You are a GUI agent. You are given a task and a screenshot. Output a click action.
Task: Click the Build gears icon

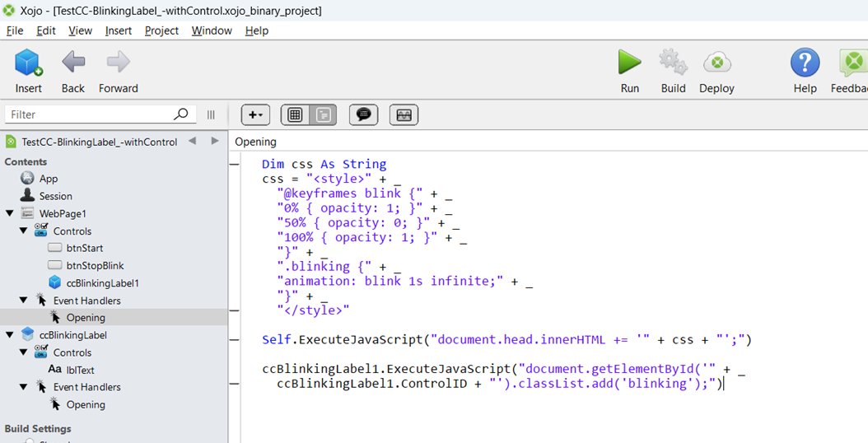673,62
